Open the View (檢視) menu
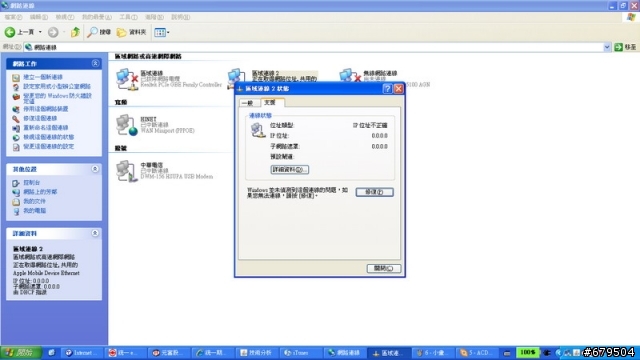Viewport: 640px width, 360px height. click(64, 17)
